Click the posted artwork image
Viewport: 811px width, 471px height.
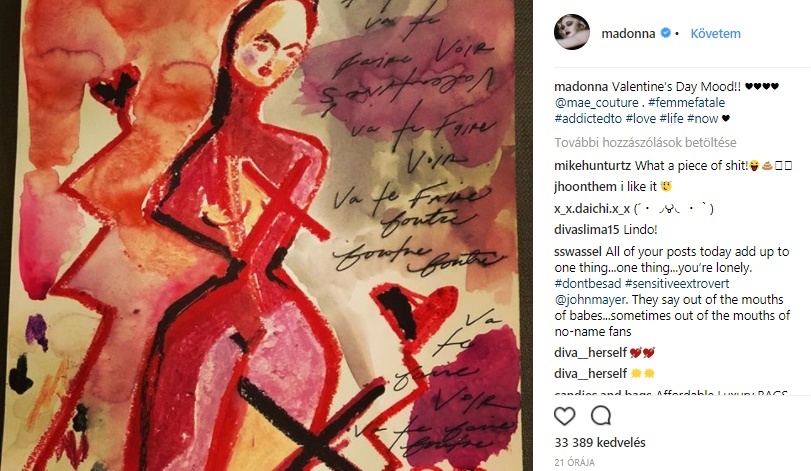(x=266, y=235)
